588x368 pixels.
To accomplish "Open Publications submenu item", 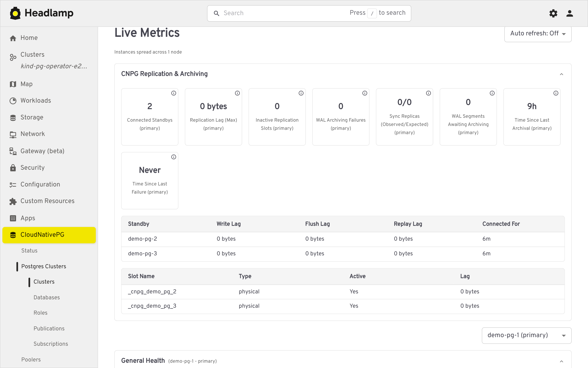I will coord(49,329).
